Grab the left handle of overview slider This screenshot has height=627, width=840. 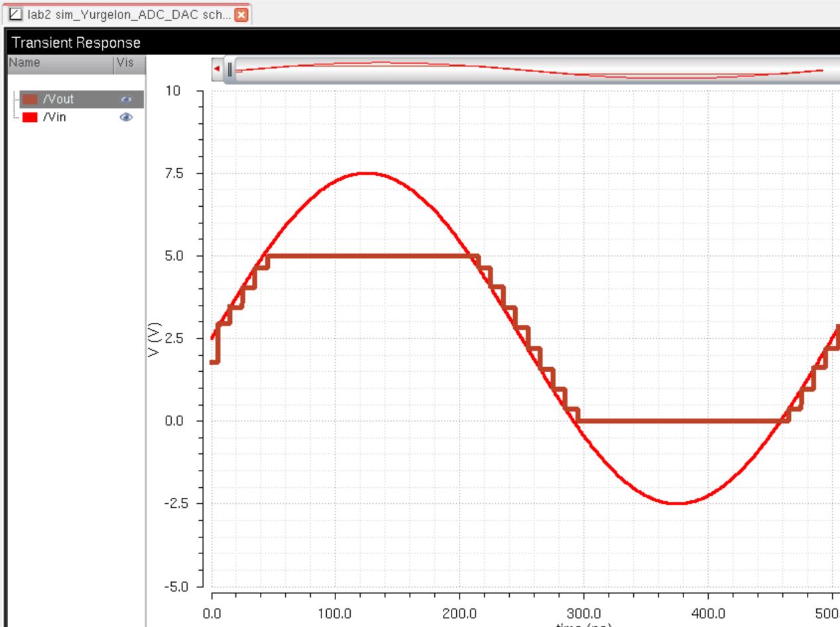(x=229, y=70)
